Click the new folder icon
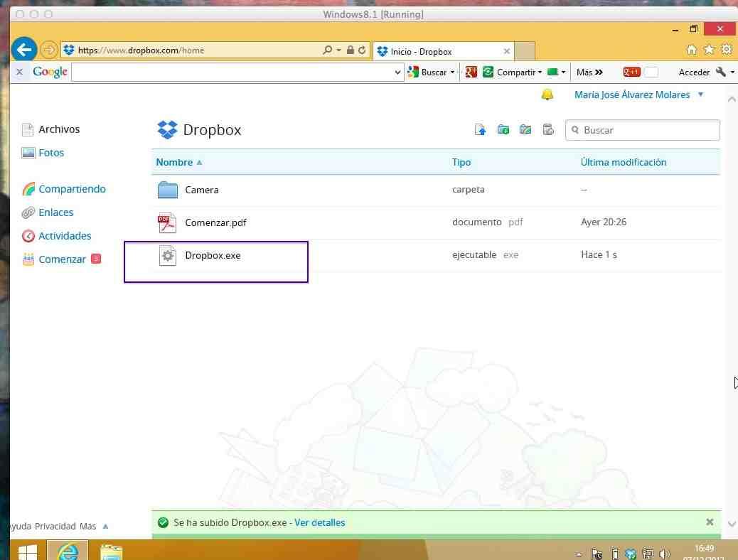Image resolution: width=738 pixels, height=560 pixels. click(x=503, y=130)
